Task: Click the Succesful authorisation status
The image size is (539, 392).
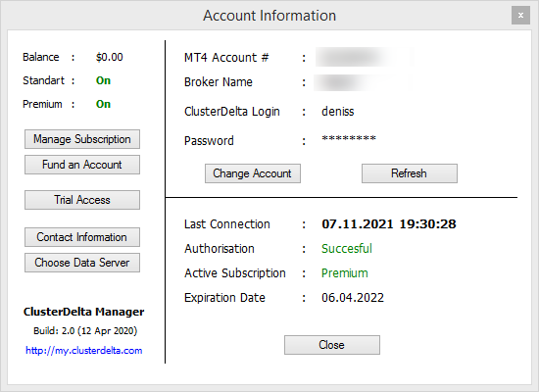Action: 347,249
